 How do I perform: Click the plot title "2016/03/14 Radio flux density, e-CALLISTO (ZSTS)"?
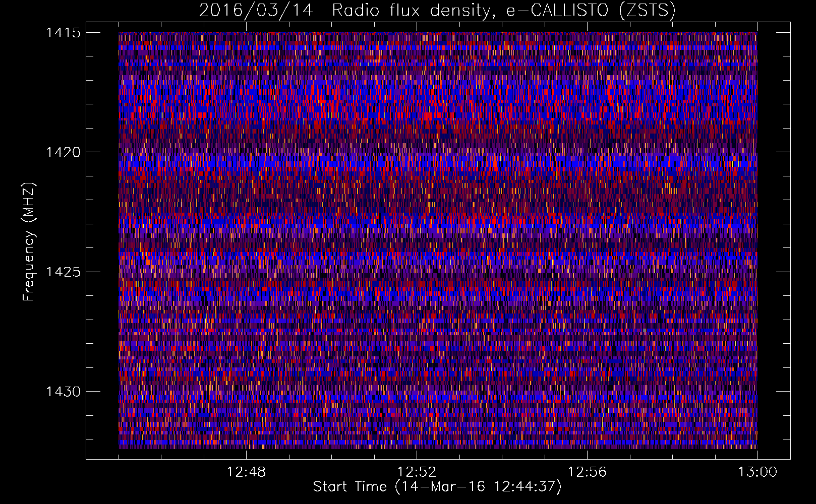(x=437, y=11)
